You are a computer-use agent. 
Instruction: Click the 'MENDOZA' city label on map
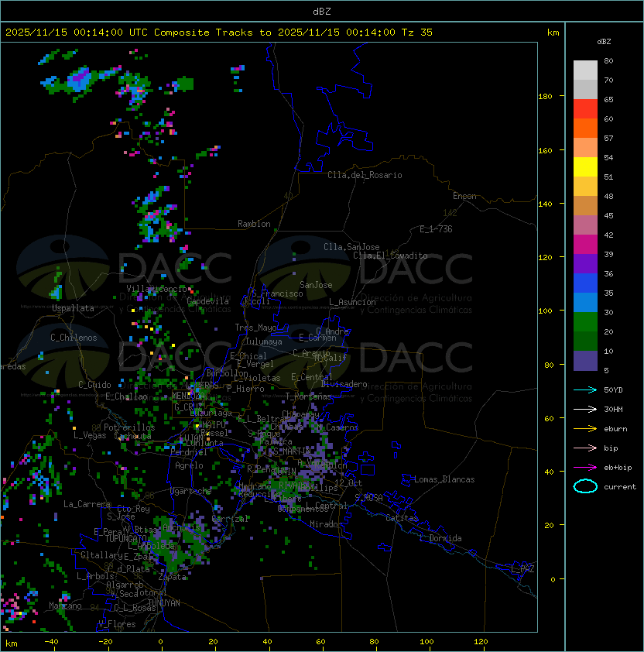point(188,396)
